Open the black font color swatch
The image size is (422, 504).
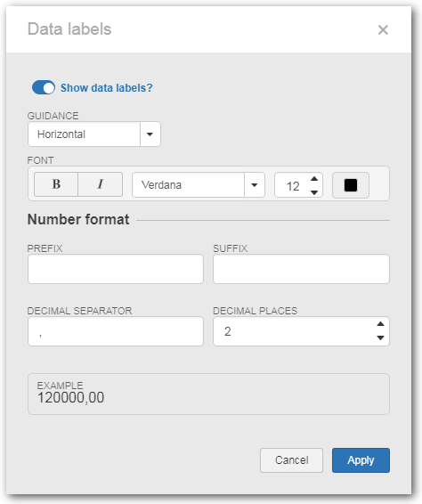[x=350, y=185]
